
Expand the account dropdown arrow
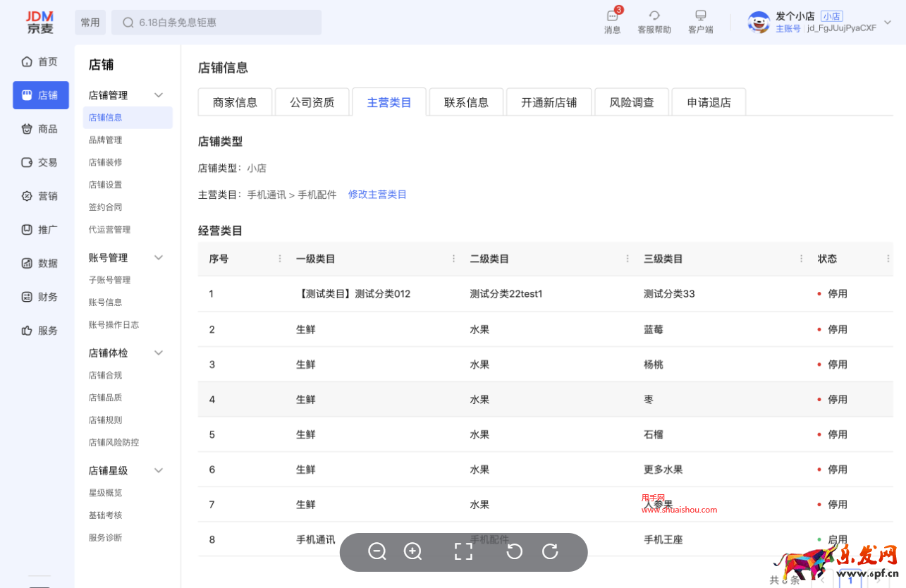coord(888,22)
